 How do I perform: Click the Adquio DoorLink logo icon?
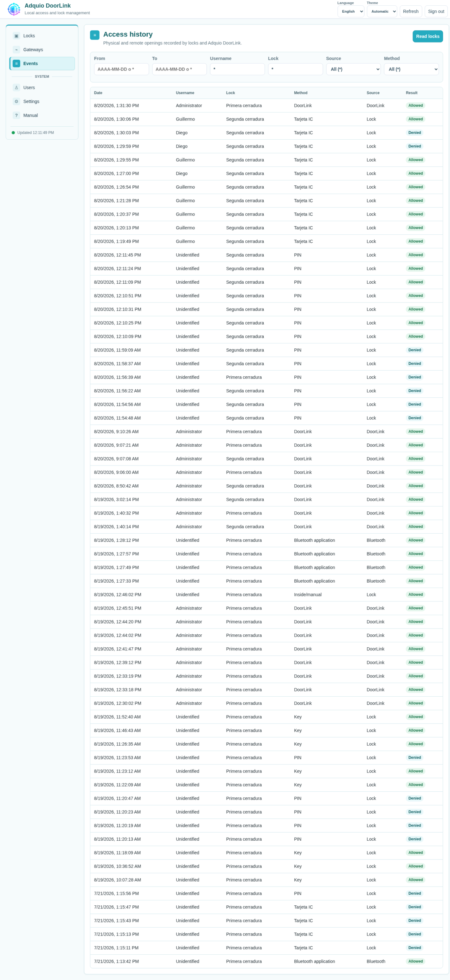(14, 9)
